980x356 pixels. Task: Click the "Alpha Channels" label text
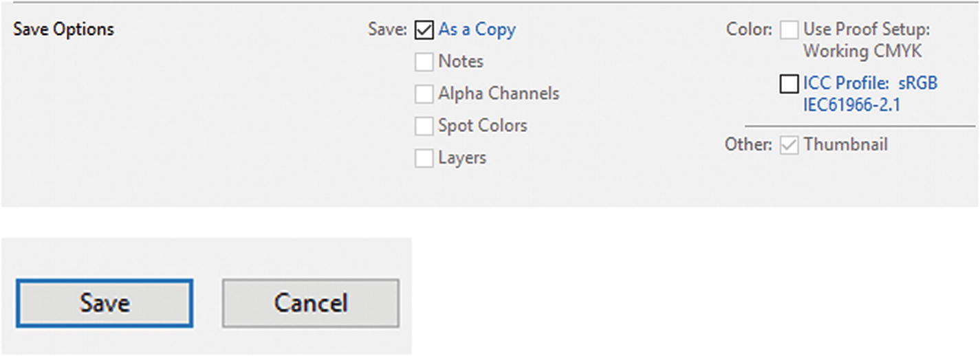(499, 93)
